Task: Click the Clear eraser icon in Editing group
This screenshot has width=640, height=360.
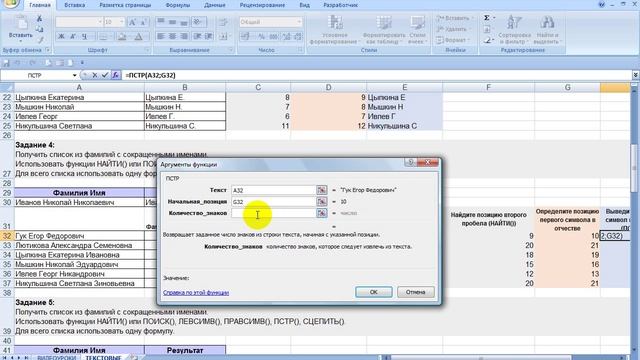Action: 488,40
